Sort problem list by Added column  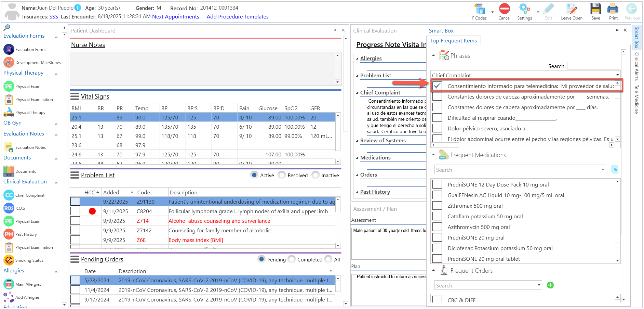click(x=118, y=192)
